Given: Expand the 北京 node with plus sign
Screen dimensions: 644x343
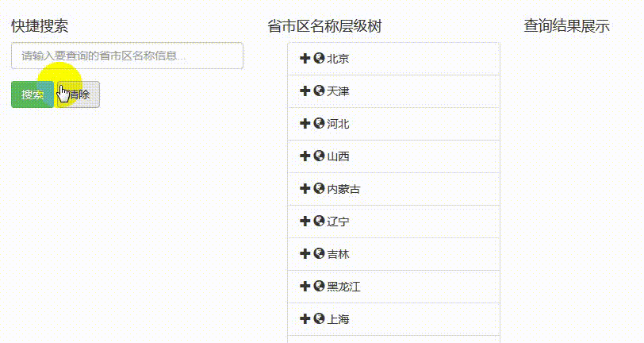Looking at the screenshot, I should pos(305,58).
